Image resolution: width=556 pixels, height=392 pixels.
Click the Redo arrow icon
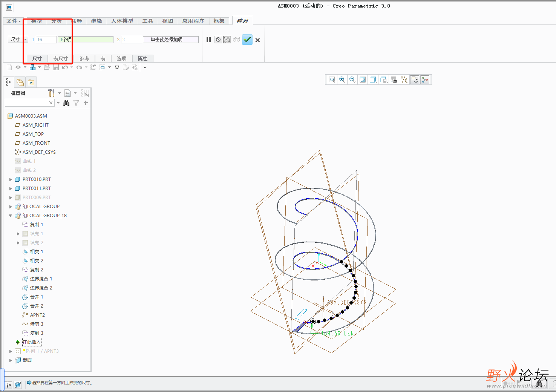tap(79, 67)
